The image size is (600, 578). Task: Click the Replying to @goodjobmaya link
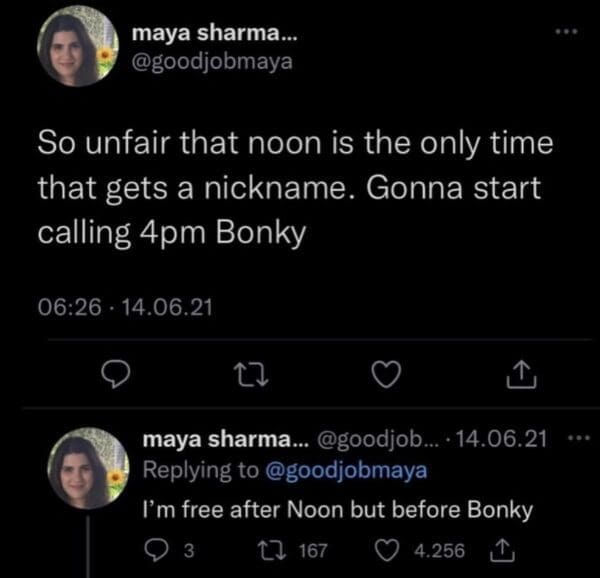point(344,468)
